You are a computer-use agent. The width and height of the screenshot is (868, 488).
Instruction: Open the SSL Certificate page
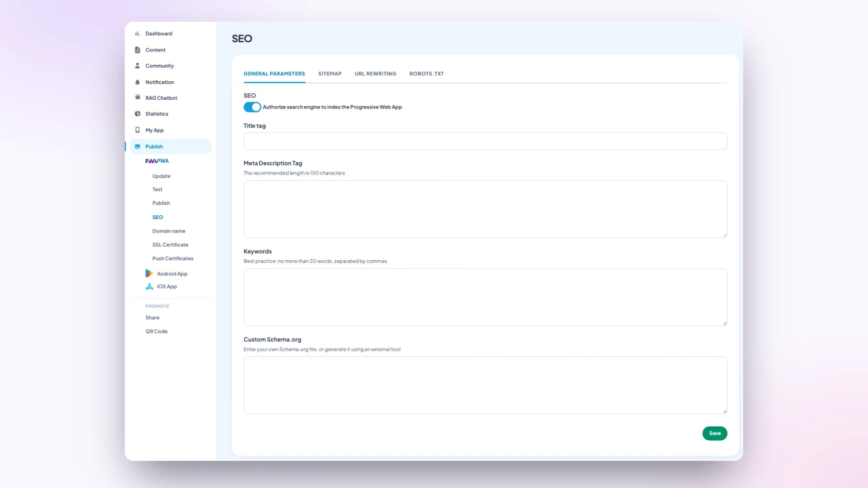point(170,245)
